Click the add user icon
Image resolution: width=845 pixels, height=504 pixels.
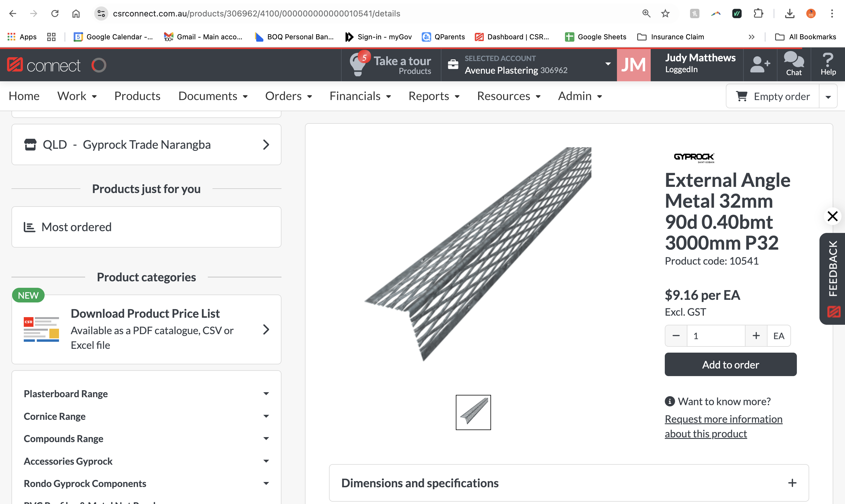[760, 65]
